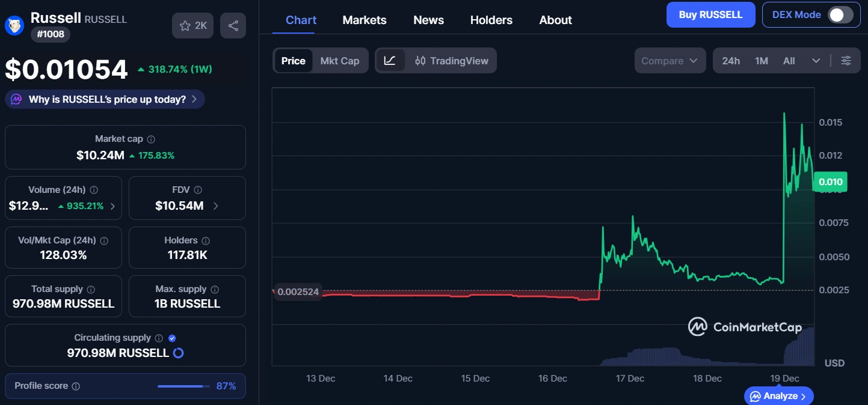Viewport: 868px width, 405px height.
Task: Expand the time range dropdown chevron
Action: click(x=816, y=60)
